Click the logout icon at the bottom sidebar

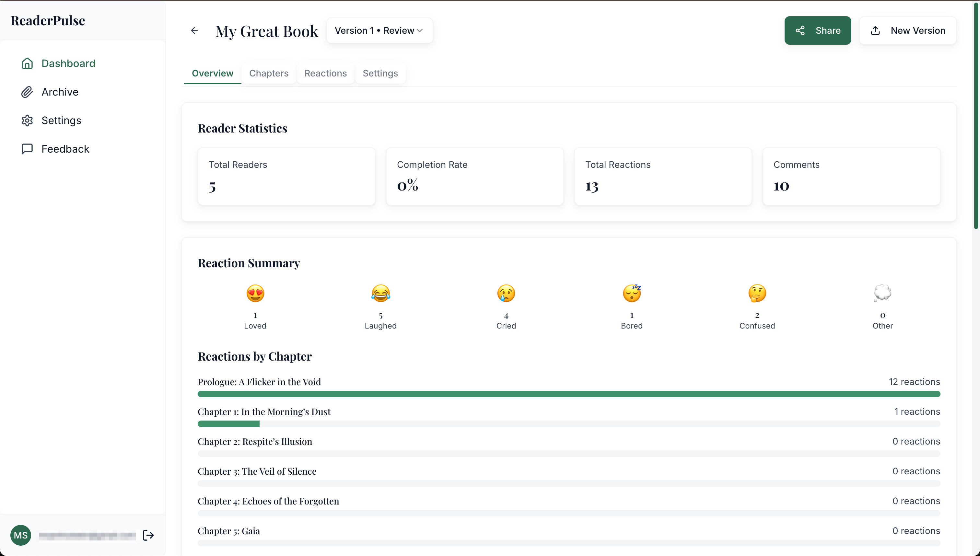[x=148, y=535]
